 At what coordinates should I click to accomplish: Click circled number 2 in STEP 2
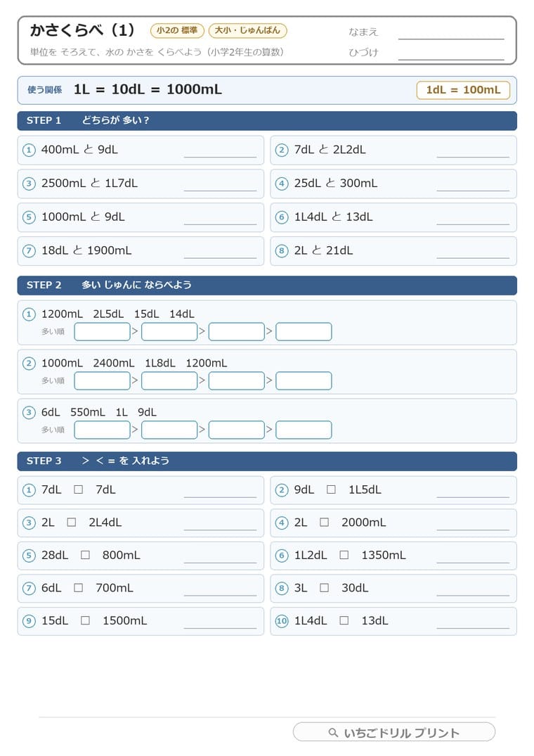(x=29, y=363)
